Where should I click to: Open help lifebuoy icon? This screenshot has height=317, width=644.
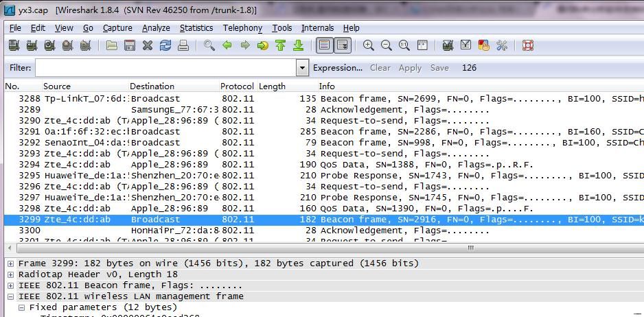[528, 45]
